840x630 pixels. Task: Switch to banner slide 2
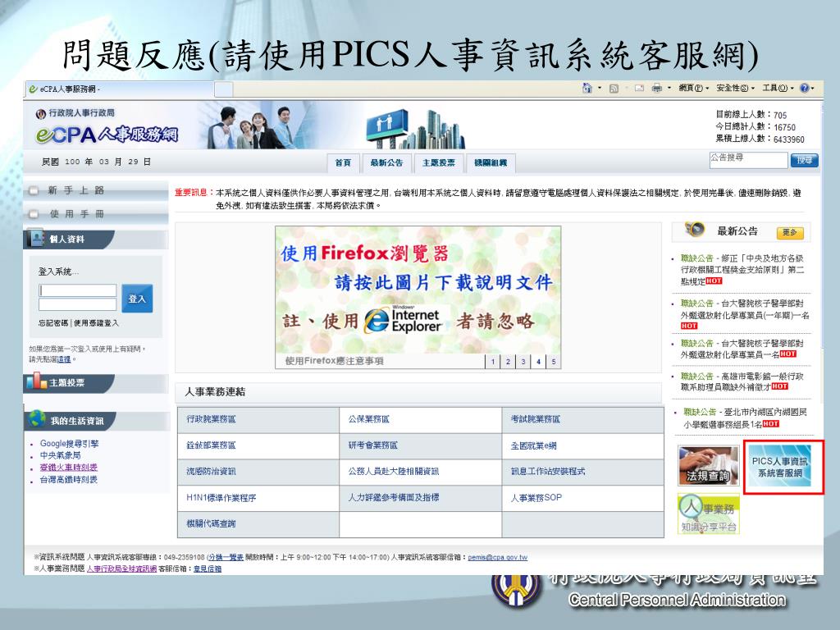pos(508,362)
